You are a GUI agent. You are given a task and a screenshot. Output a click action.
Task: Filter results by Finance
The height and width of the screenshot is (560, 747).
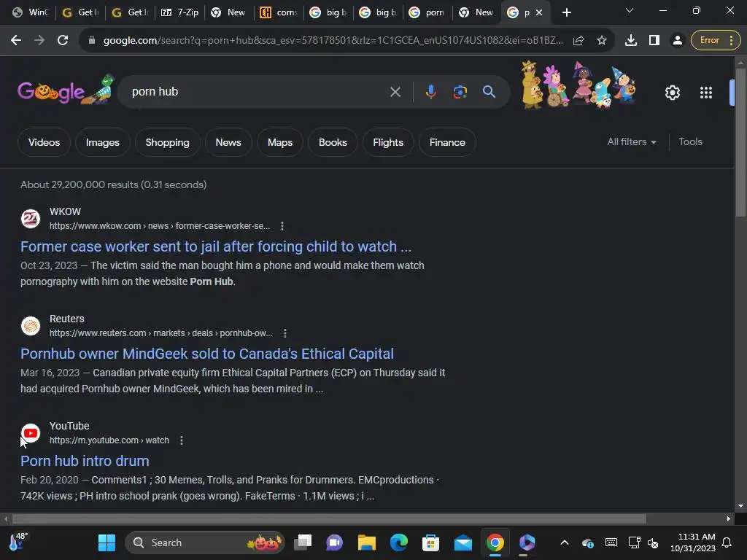pos(447,142)
